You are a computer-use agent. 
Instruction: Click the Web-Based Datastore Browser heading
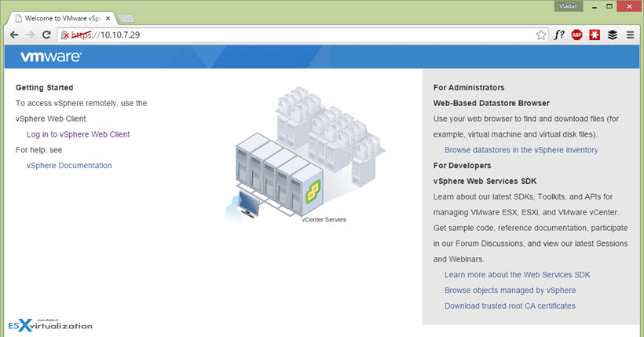point(491,103)
